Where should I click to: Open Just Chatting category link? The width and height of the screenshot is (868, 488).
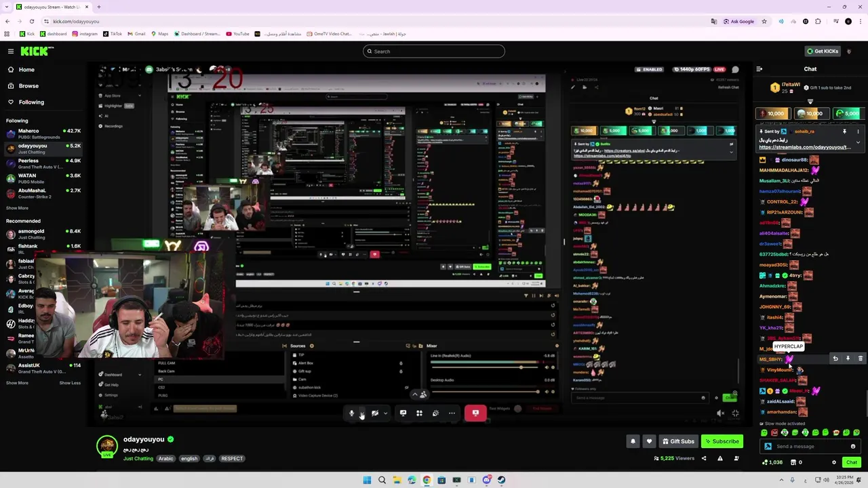(138, 459)
